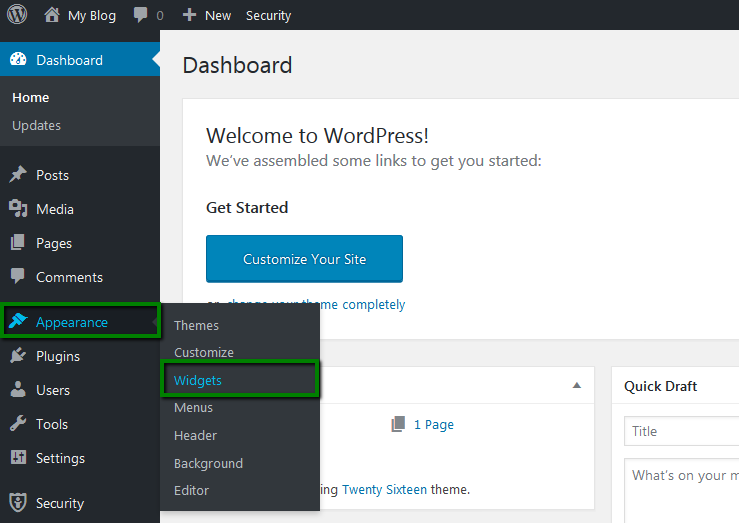
Task: Click the Pages icon in sidebar
Action: point(18,243)
